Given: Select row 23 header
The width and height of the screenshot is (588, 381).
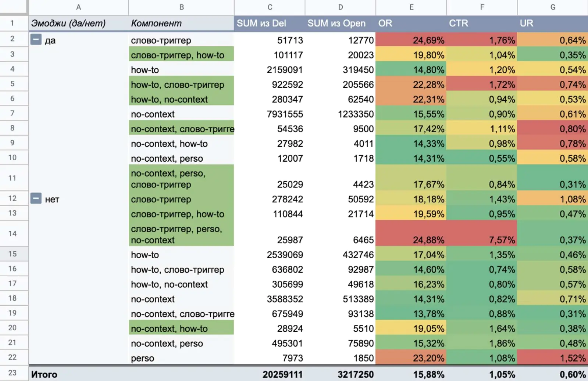Looking at the screenshot, I should click(14, 373).
